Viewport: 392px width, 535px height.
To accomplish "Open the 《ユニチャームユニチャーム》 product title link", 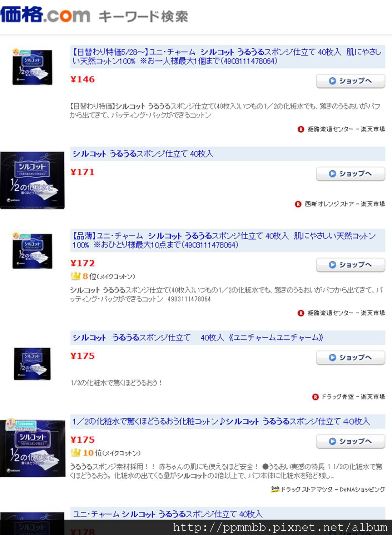I will coord(198,338).
